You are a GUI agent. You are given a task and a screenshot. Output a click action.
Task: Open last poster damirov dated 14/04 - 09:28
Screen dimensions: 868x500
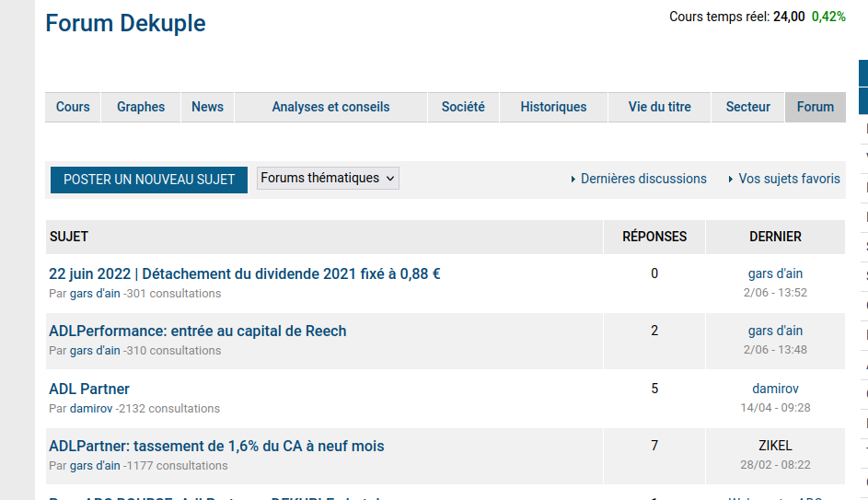tap(775, 389)
